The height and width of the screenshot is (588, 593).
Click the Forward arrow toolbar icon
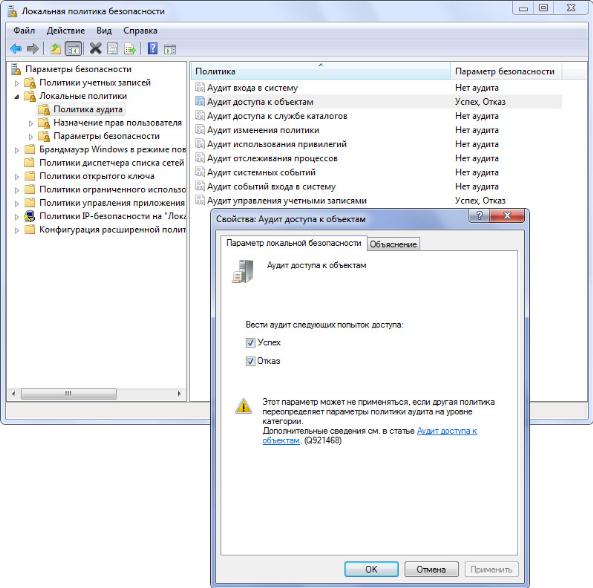coord(33,49)
